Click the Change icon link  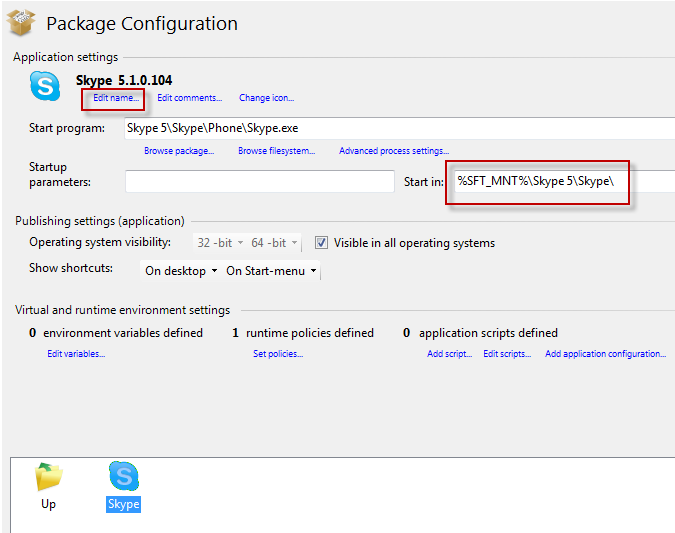[x=266, y=98]
